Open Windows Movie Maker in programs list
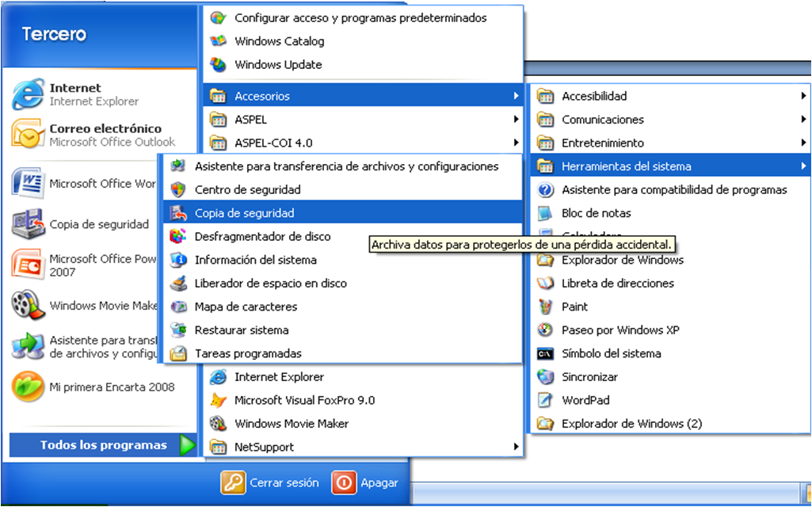Viewport: 812px width, 507px height. (x=363, y=424)
